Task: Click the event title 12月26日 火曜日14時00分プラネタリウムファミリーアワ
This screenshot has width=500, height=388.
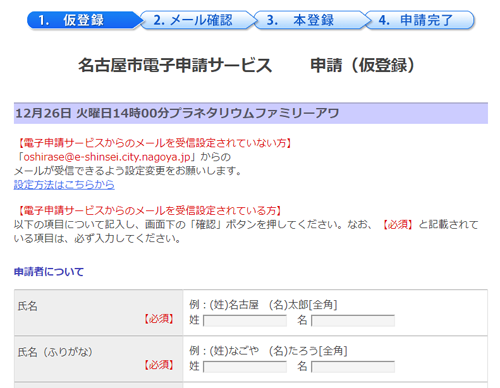Action: point(177,113)
